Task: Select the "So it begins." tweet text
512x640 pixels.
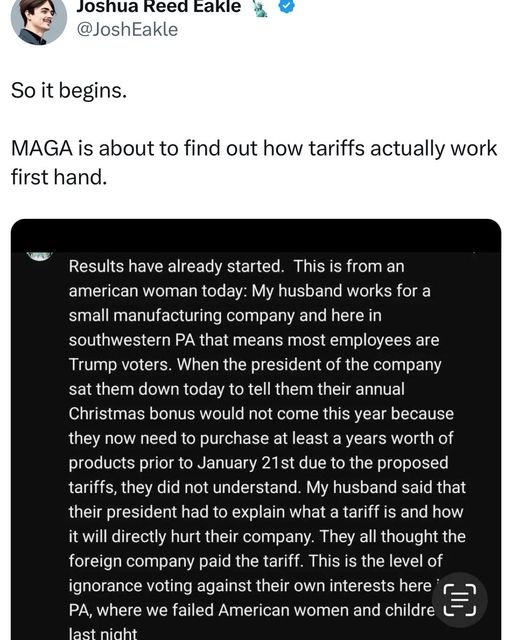Action: [x=69, y=90]
